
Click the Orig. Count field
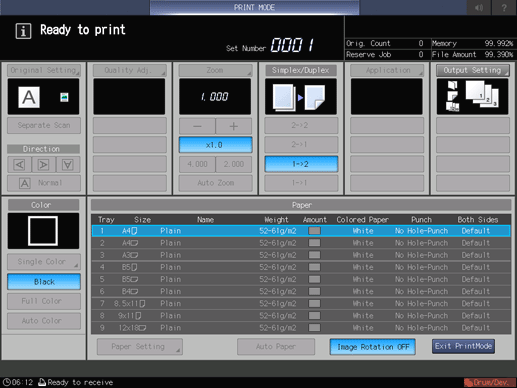[x=385, y=43]
